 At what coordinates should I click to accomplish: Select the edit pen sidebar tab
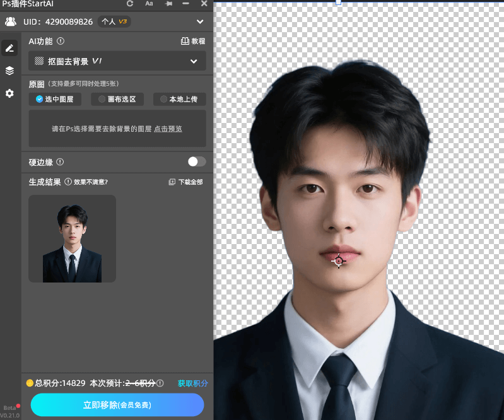tap(9, 48)
